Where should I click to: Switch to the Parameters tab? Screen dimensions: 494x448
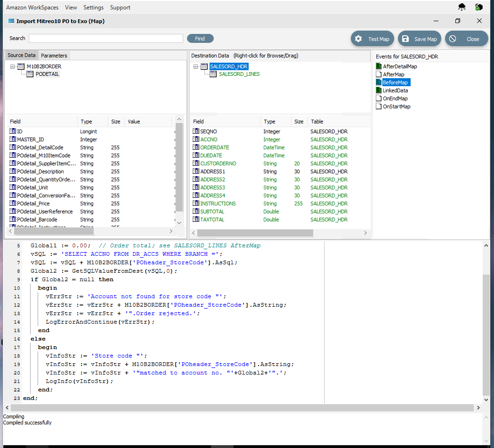click(54, 56)
